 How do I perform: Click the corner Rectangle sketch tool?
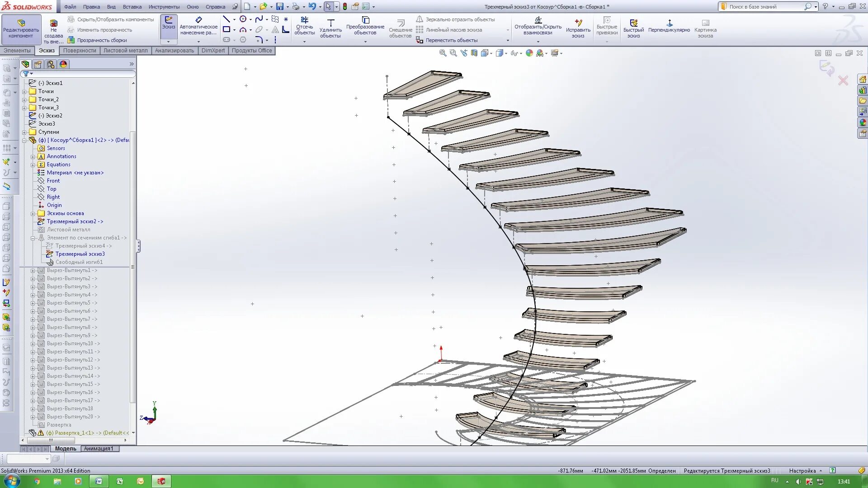click(x=226, y=30)
